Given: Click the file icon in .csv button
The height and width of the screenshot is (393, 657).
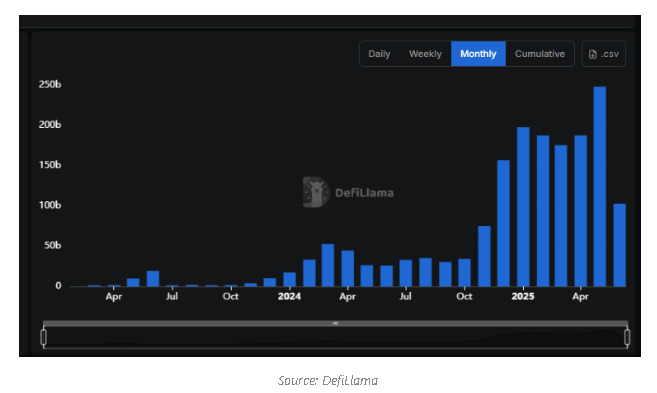Looking at the screenshot, I should (x=592, y=54).
